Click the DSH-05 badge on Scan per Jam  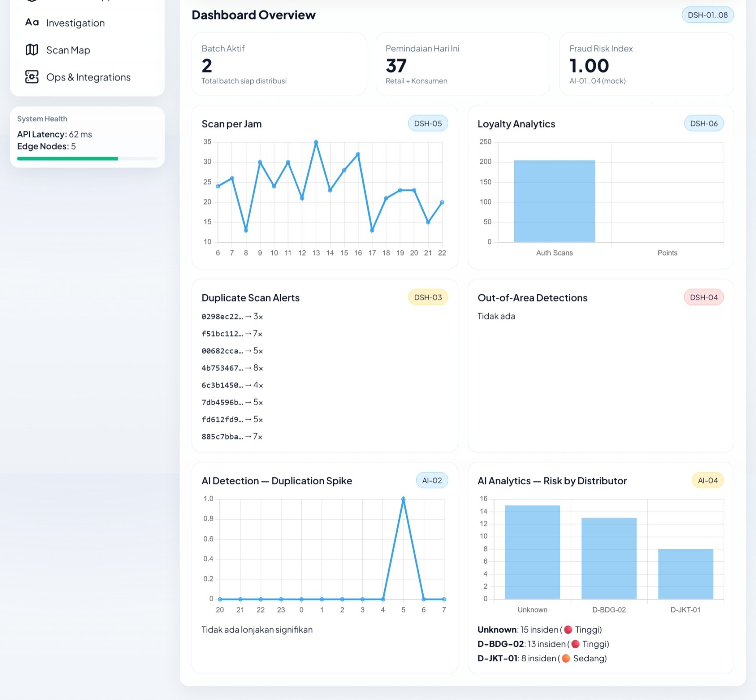pos(428,123)
